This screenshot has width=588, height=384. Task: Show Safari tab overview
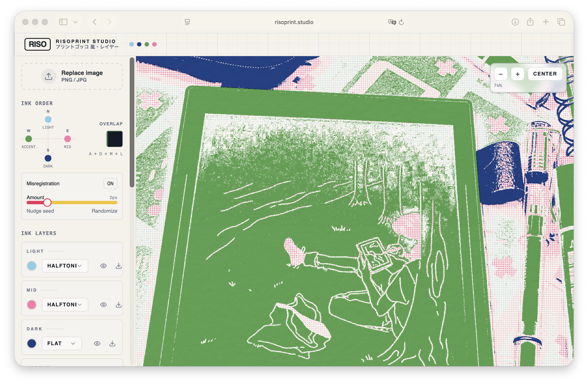[x=561, y=22]
